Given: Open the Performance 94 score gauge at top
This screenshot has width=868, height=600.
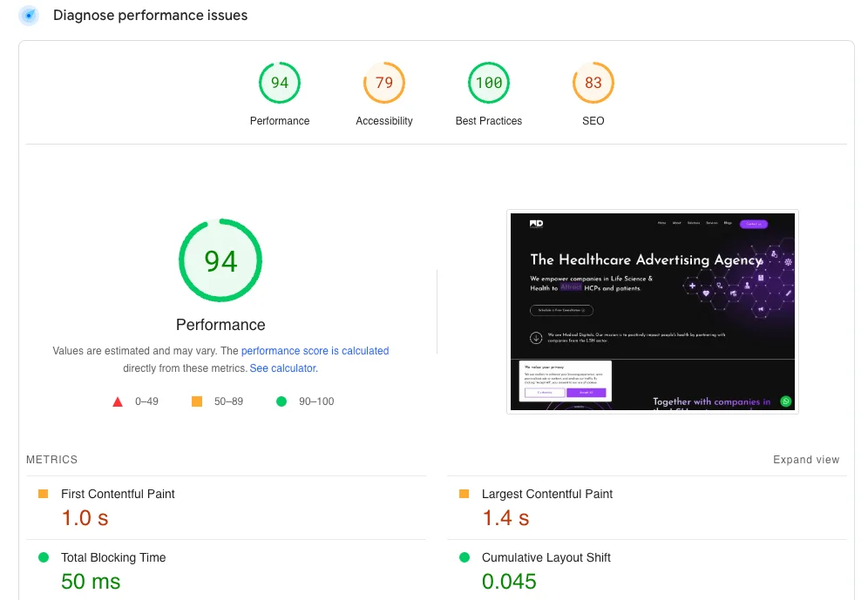Looking at the screenshot, I should pos(280,83).
